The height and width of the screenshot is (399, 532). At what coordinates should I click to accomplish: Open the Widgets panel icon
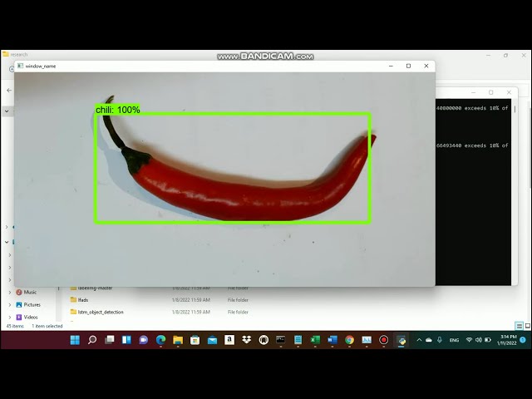coord(126,340)
